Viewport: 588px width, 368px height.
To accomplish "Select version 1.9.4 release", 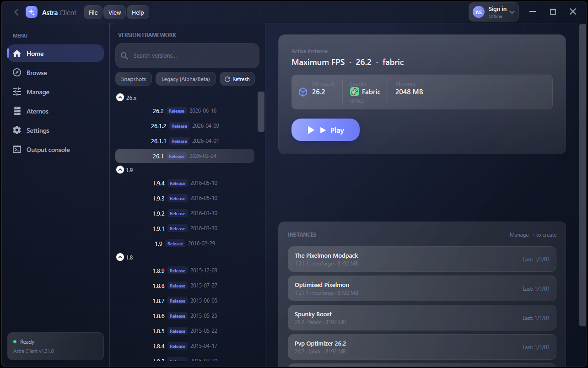I will [185, 183].
